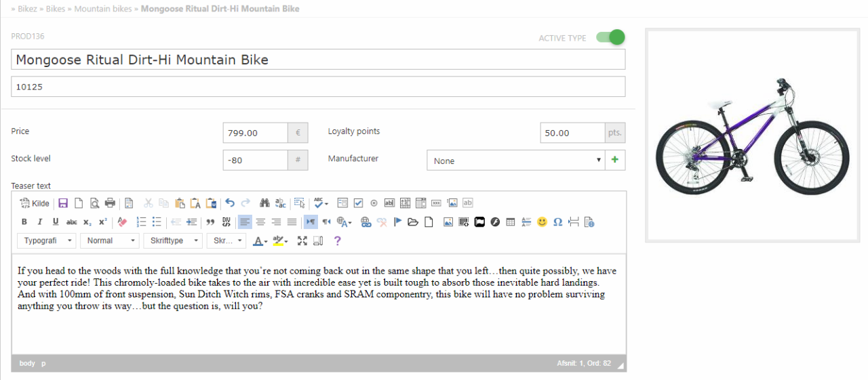Open the Skrifttype font dropdown
Viewport: 868px width, 380px height.
173,240
